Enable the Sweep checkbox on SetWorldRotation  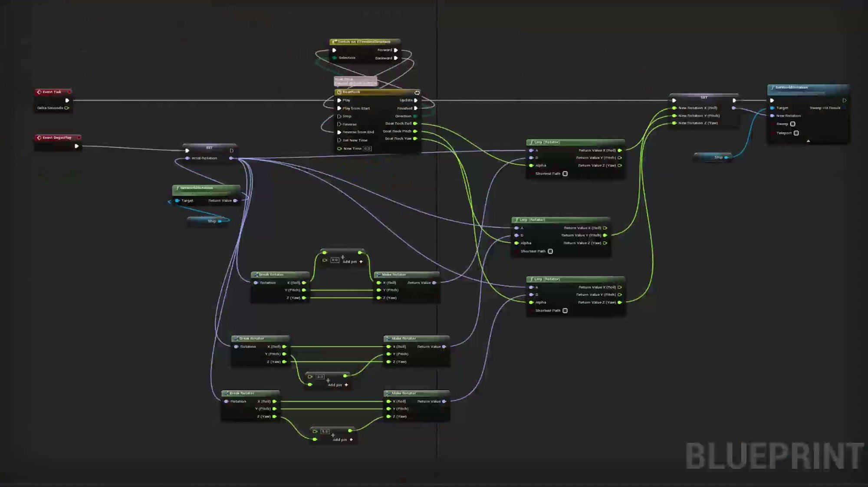pos(792,124)
